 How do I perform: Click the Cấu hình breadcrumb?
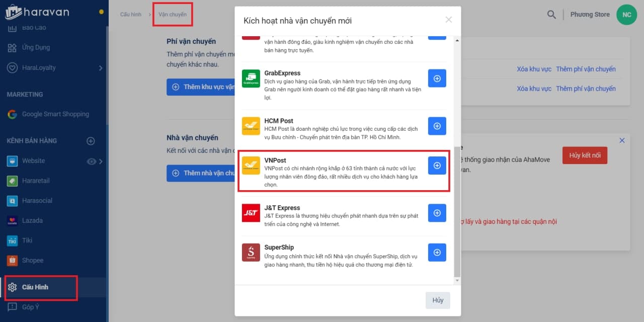(x=131, y=15)
